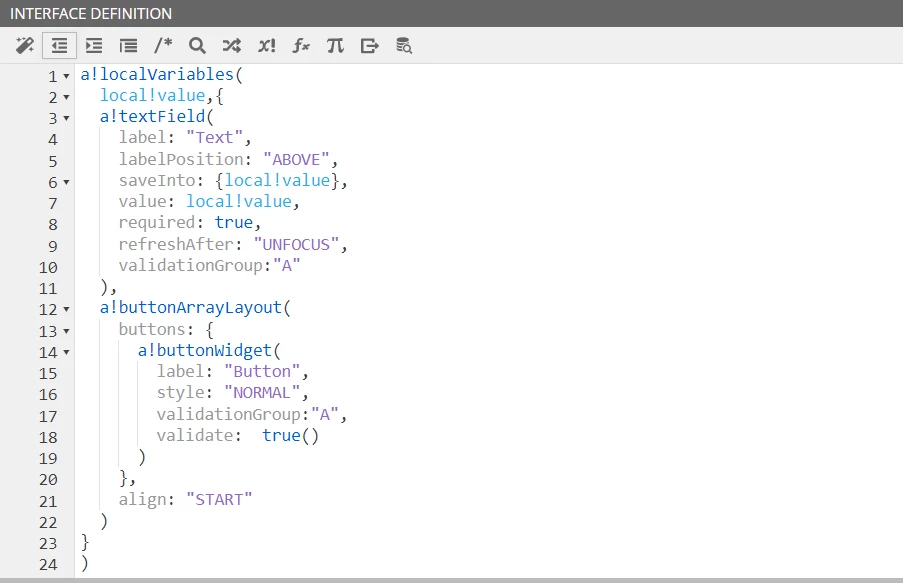Fold the saveInto list on line 6

pos(66,182)
